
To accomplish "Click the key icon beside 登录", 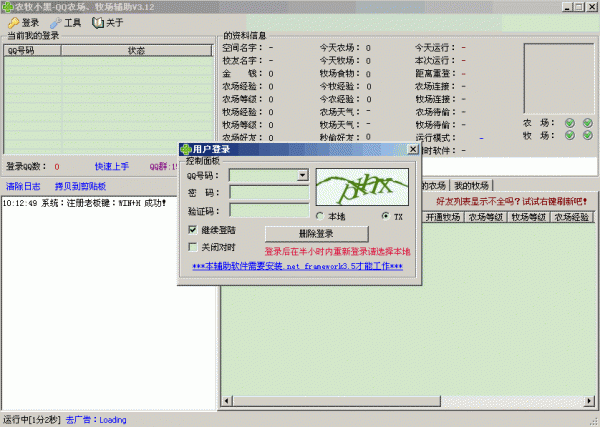I will (x=14, y=23).
